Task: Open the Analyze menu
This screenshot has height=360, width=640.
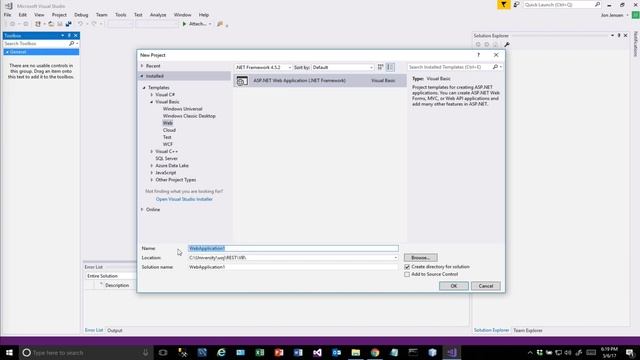Action: pos(158,15)
